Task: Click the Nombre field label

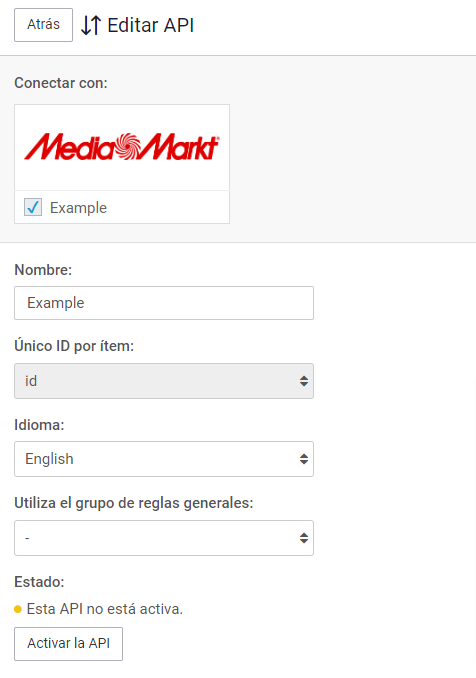Action: [x=43, y=270]
